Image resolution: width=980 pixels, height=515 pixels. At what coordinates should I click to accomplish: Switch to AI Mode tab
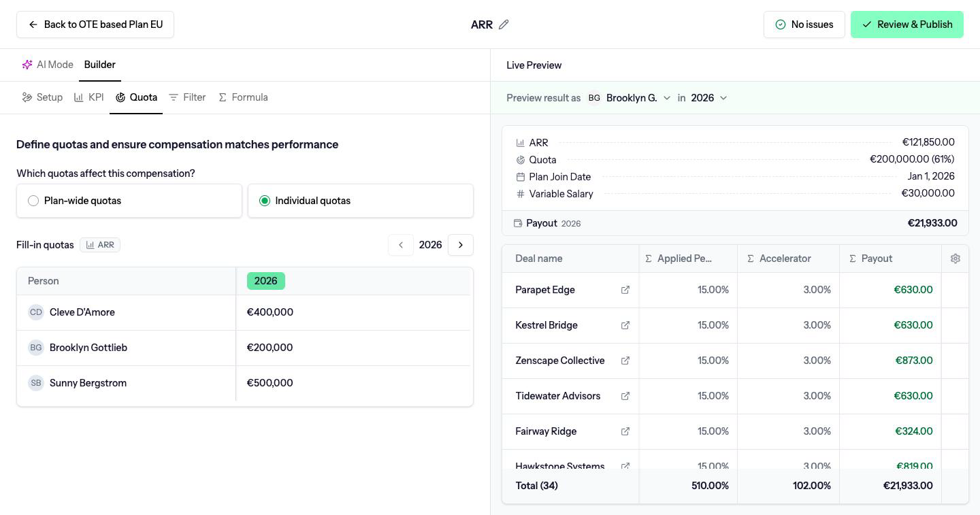tap(48, 65)
